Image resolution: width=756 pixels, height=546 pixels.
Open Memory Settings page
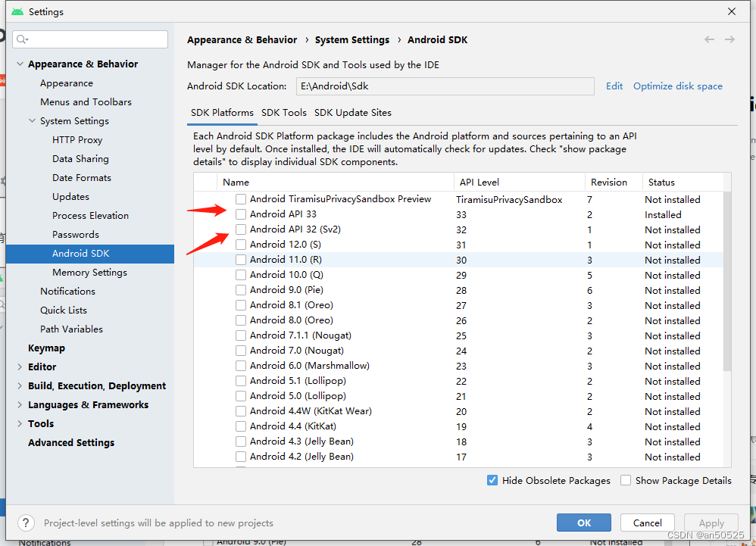[x=89, y=273]
